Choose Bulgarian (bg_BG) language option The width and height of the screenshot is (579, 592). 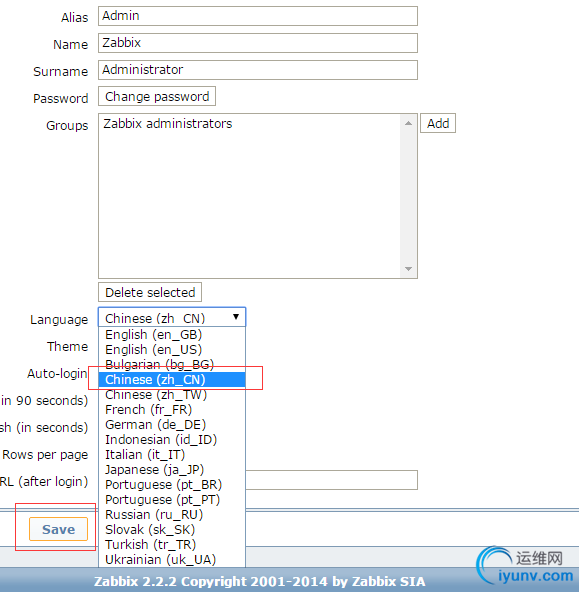tap(172, 364)
